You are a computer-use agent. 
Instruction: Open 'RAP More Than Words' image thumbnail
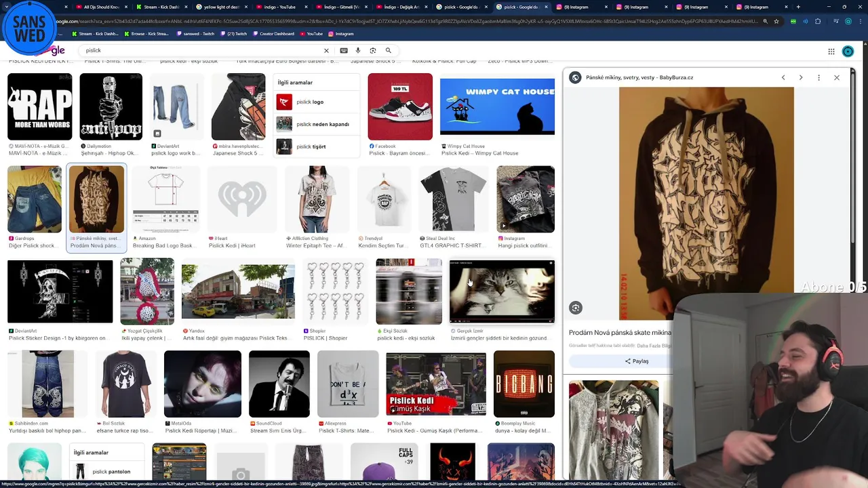tap(39, 106)
